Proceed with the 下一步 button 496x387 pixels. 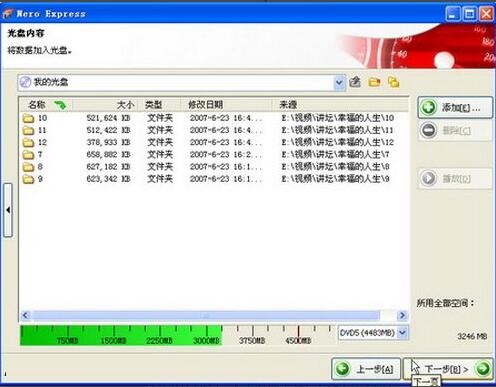tap(448, 369)
